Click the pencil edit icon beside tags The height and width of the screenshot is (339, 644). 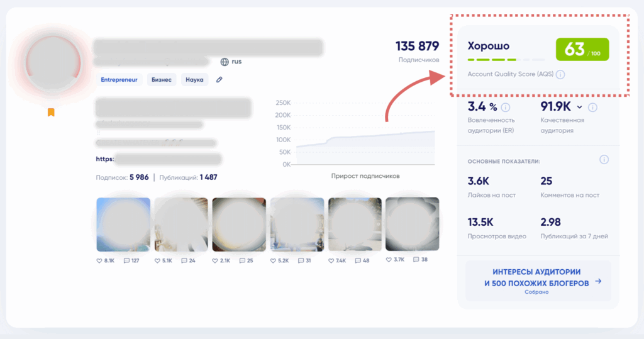click(x=219, y=80)
